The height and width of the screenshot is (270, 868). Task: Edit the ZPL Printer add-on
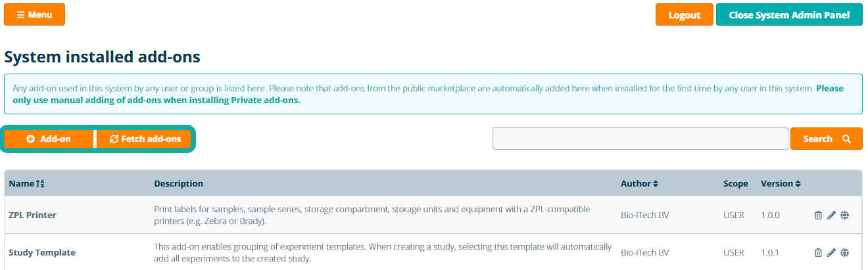(831, 215)
